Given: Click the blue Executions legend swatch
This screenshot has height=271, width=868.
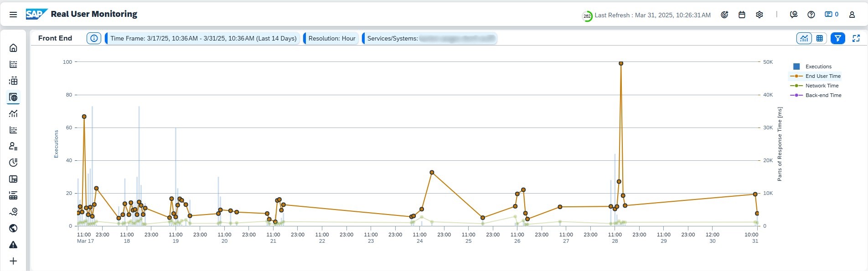Looking at the screenshot, I should click(796, 66).
